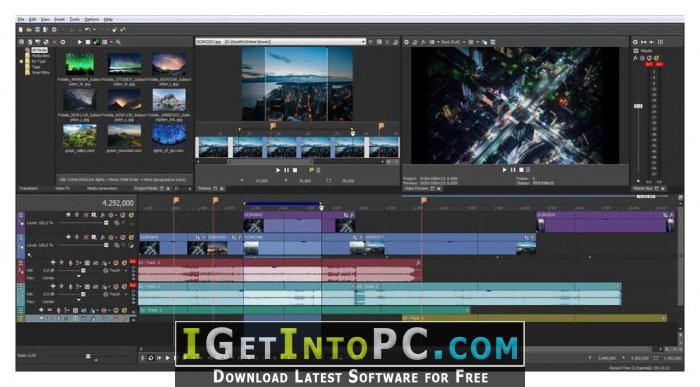The height and width of the screenshot is (387, 700).
Task: Play the selected media in Project Media
Action: click(x=79, y=42)
